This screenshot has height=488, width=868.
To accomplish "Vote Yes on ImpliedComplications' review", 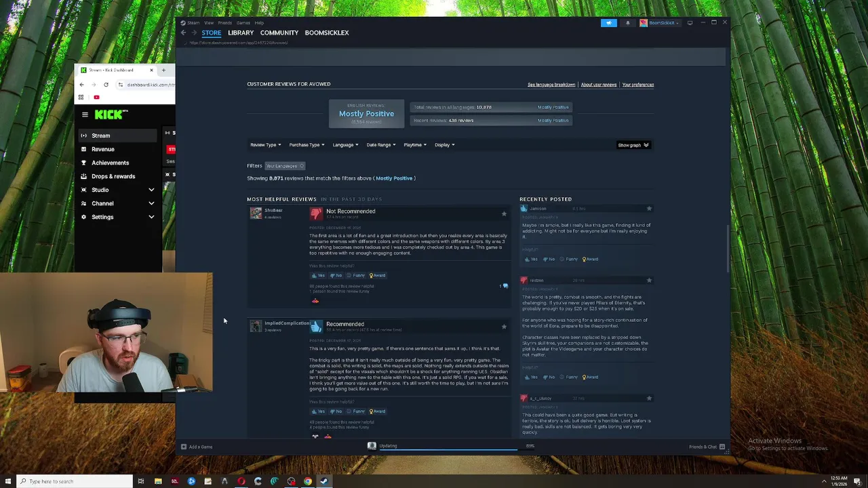I will [318, 411].
